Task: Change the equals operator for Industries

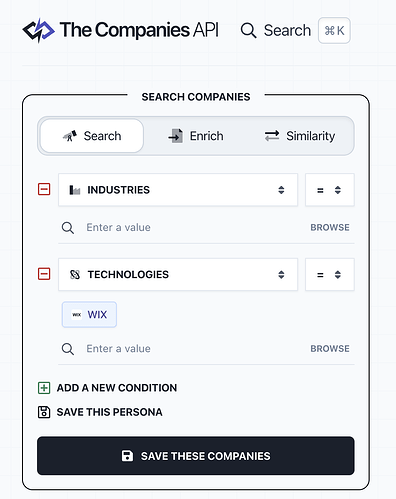Action: 330,190
